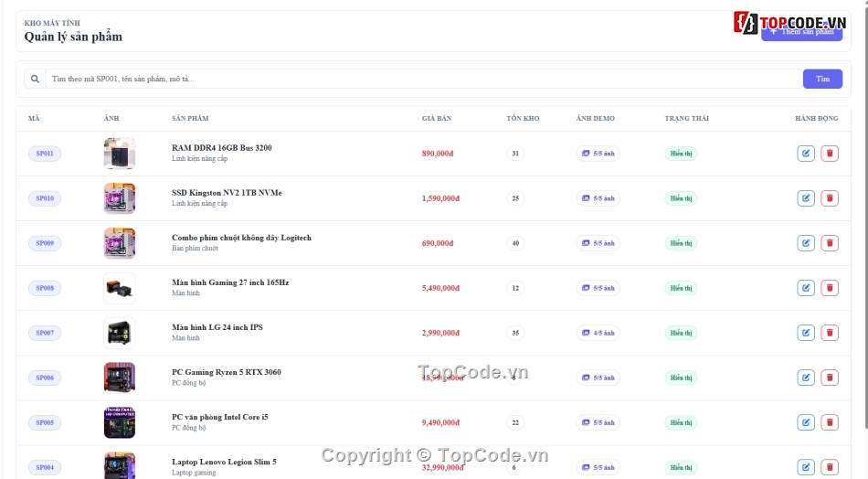Open demo images for SP006 row
868x479 pixels.
[x=598, y=378]
